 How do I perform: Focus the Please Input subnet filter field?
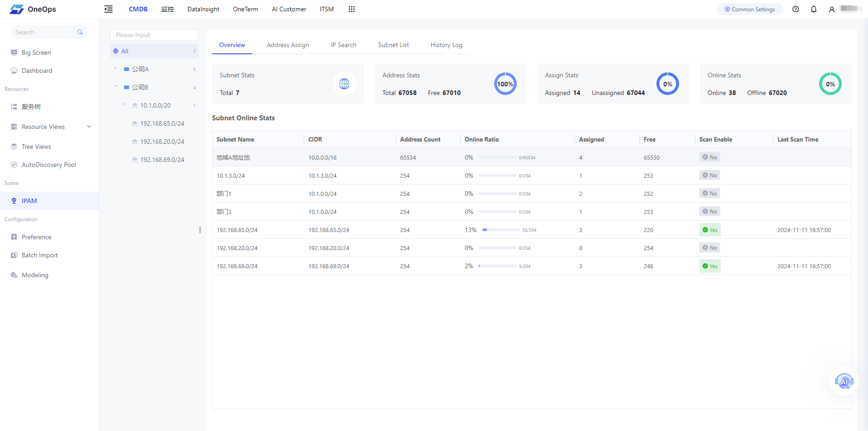[x=154, y=35]
